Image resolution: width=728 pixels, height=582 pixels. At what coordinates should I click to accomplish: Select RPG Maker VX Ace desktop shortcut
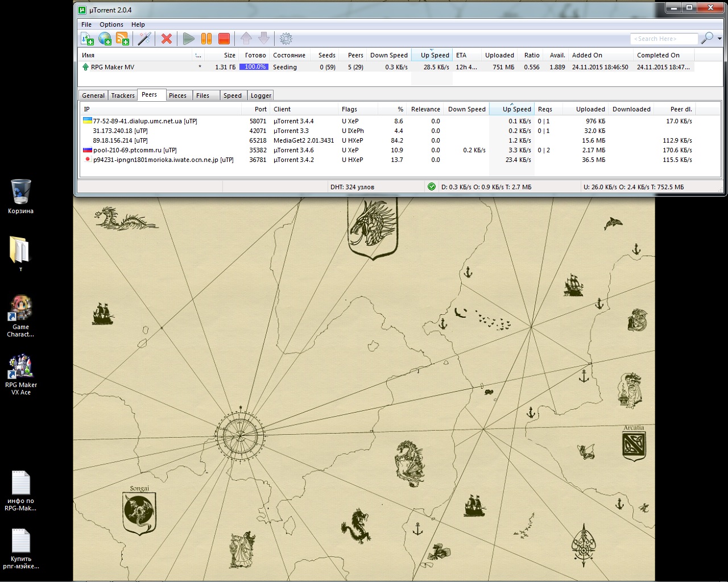(21, 375)
